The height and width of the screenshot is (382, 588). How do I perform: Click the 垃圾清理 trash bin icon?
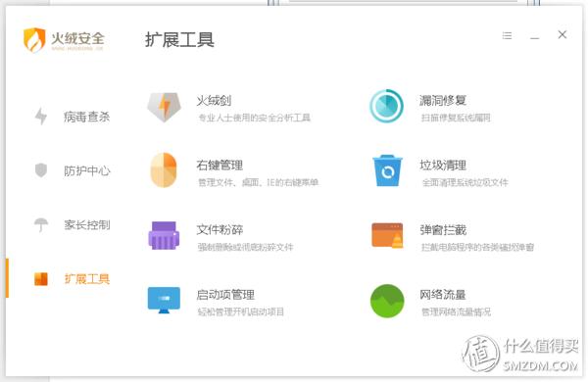(387, 170)
